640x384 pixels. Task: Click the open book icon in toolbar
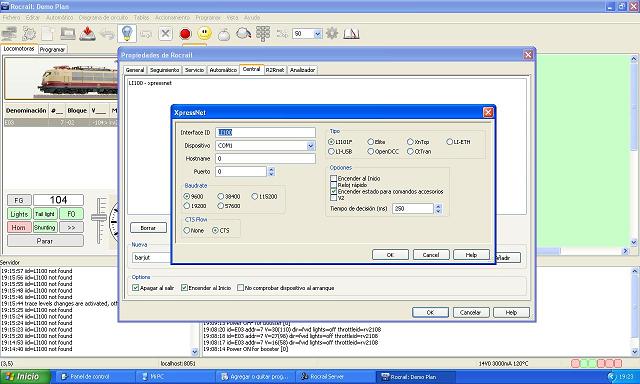pos(351,34)
